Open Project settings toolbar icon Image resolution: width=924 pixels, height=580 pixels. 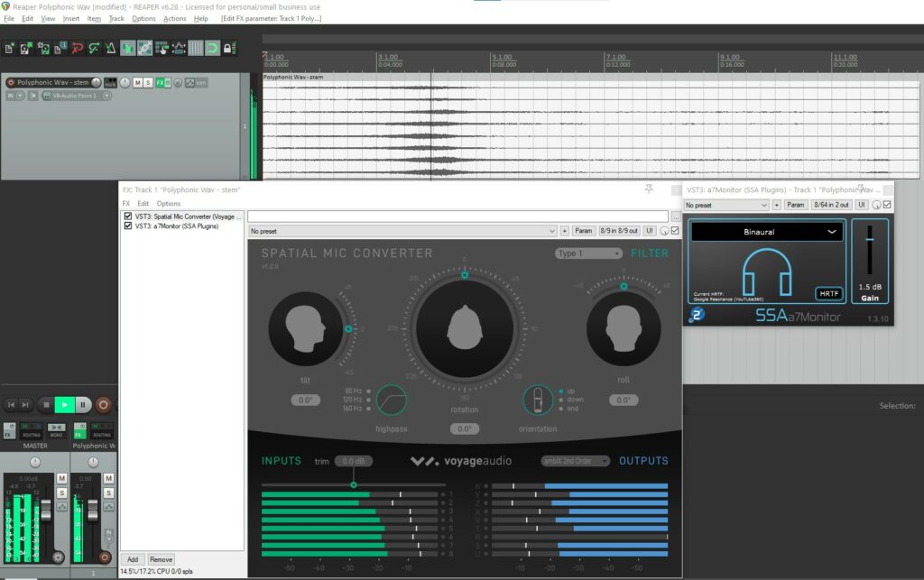[x=60, y=49]
